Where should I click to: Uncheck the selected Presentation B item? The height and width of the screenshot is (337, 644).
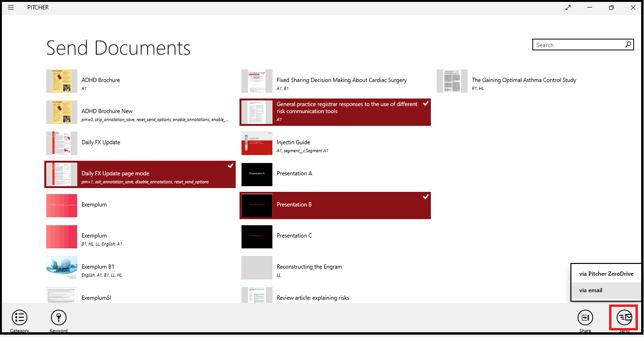[x=335, y=205]
